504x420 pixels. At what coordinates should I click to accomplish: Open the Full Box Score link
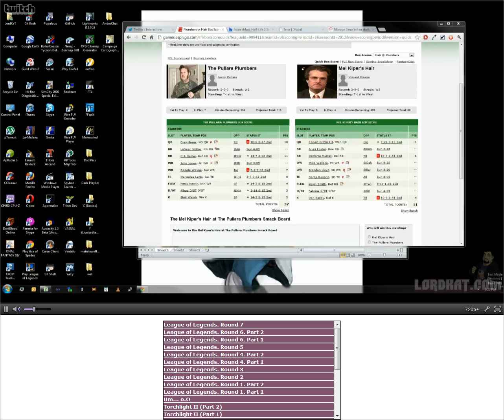pyautogui.click(x=352, y=62)
